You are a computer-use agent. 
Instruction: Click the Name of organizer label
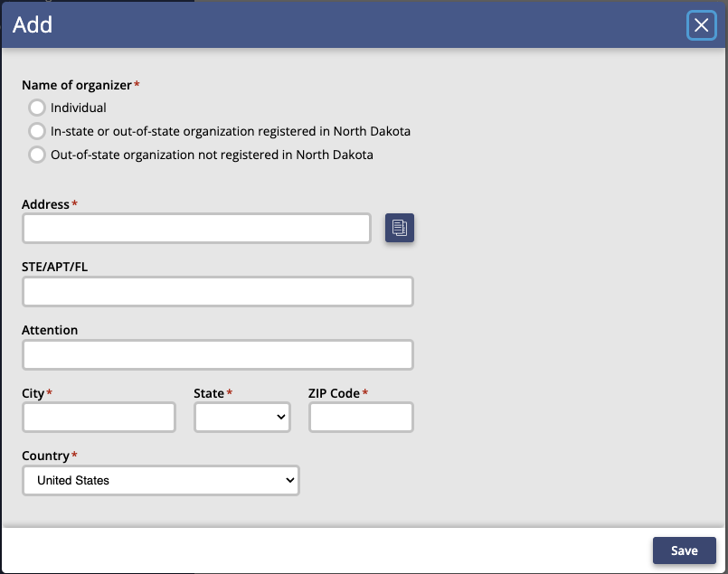pos(77,85)
